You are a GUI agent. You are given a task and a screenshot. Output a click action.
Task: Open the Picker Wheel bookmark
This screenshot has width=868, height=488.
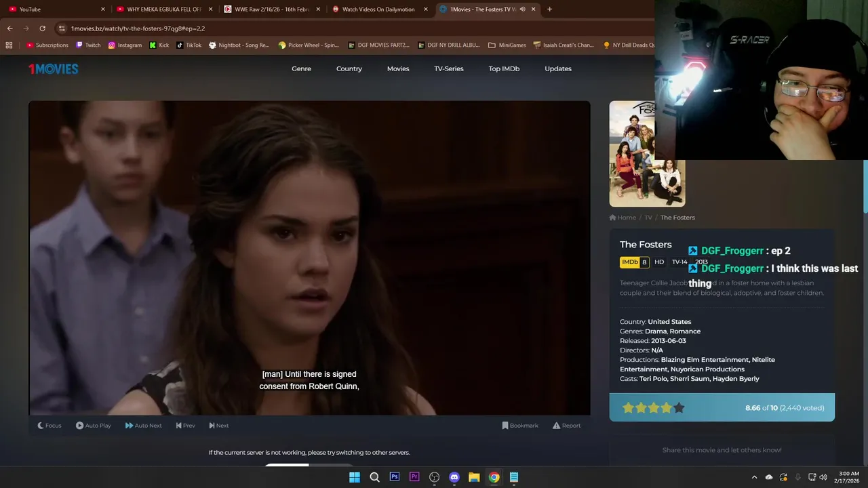[x=309, y=45]
